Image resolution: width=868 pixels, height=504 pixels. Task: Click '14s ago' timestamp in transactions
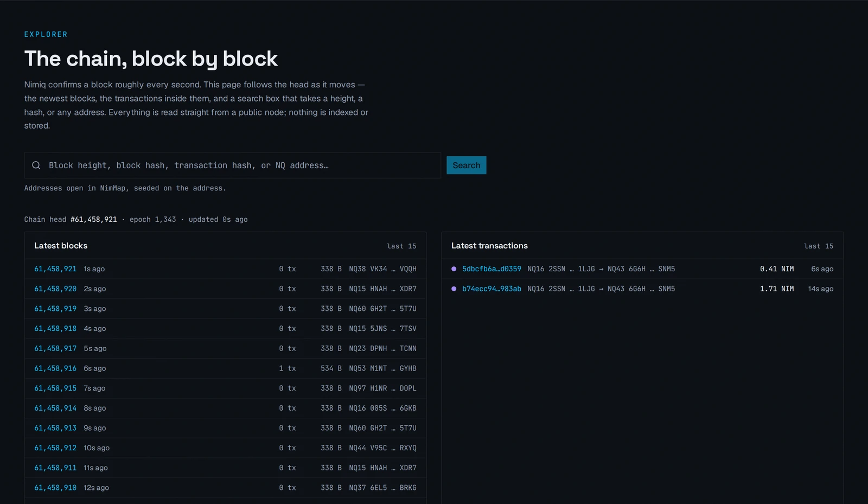(821, 289)
